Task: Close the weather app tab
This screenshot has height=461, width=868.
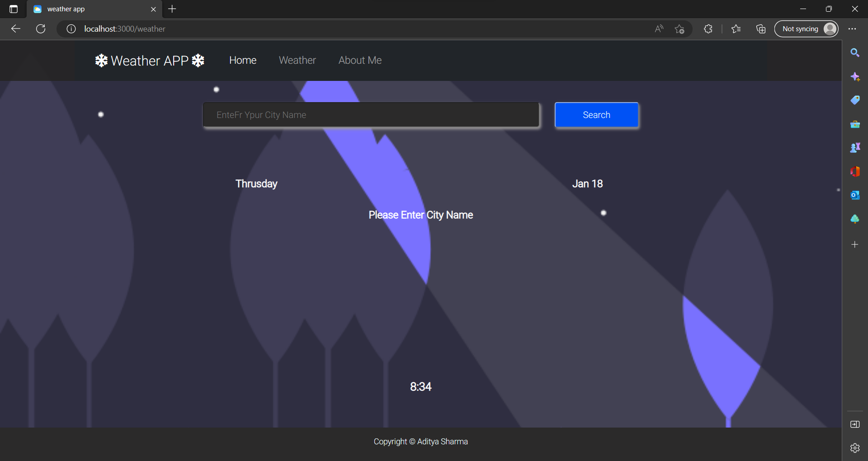Action: pos(153,9)
